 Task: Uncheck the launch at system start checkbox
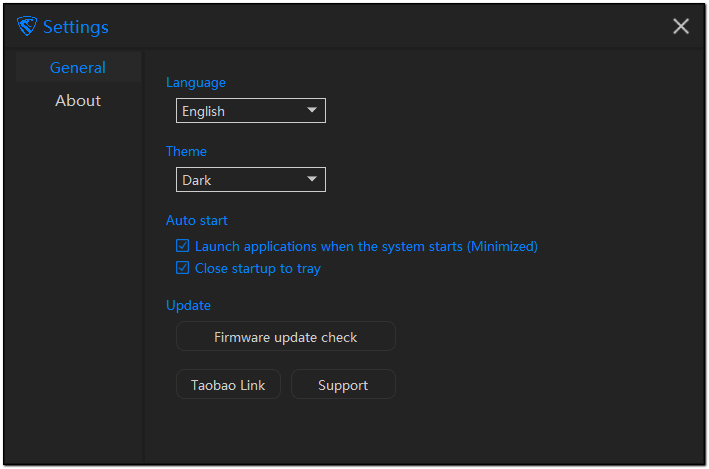[183, 246]
